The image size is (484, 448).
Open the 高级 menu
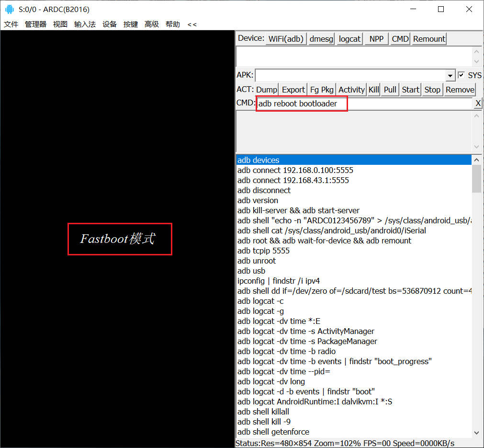coord(152,24)
